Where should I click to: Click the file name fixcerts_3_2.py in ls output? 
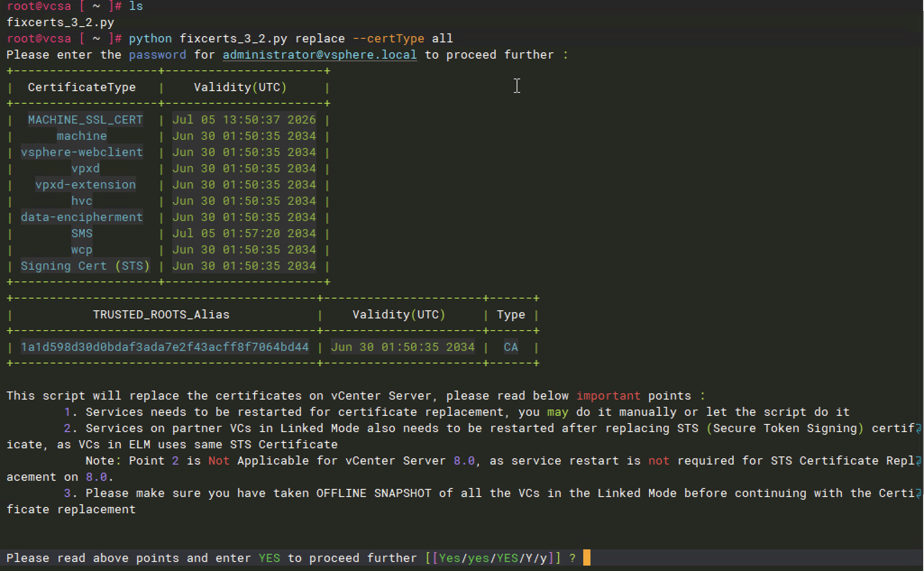tap(60, 23)
